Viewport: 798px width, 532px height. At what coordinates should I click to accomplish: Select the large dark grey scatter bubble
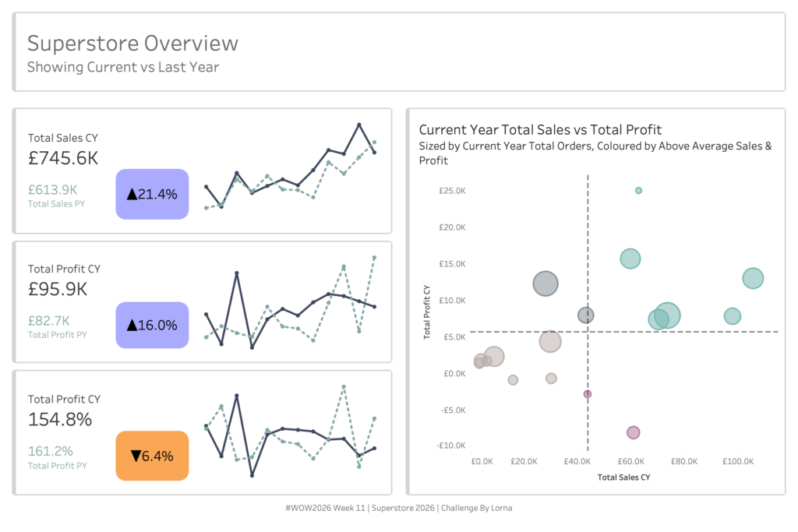click(x=546, y=284)
